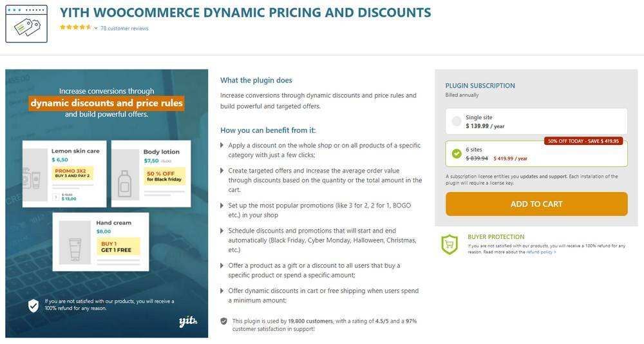Image resolution: width=644 pixels, height=344 pixels.
Task: Click the orange dynamic discounts headline banner
Action: [x=106, y=103]
